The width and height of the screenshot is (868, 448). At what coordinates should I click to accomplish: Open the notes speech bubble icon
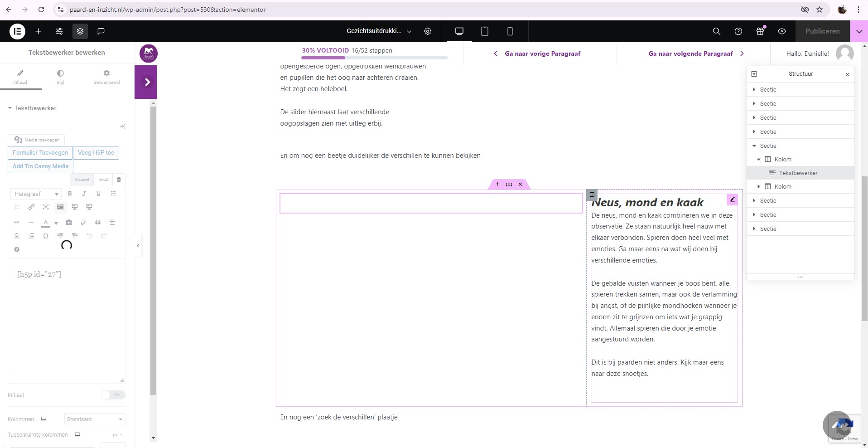(101, 31)
